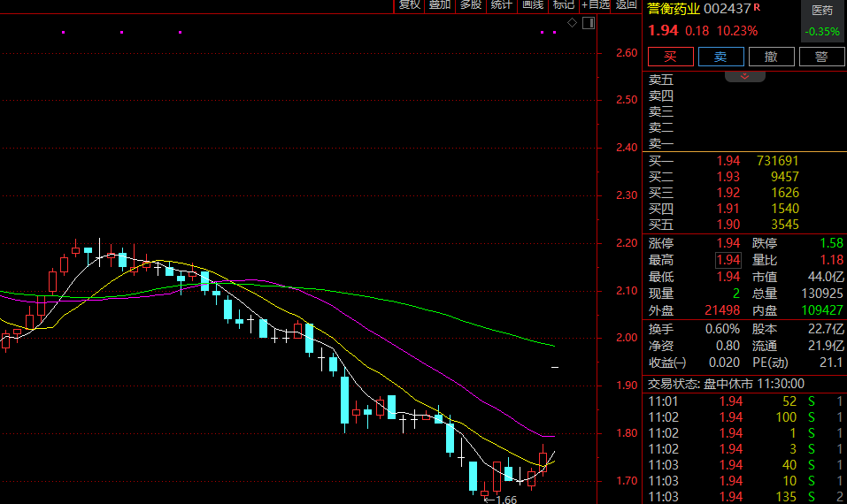
Task: Click the 标记 mark toolbar item
Action: point(563,5)
